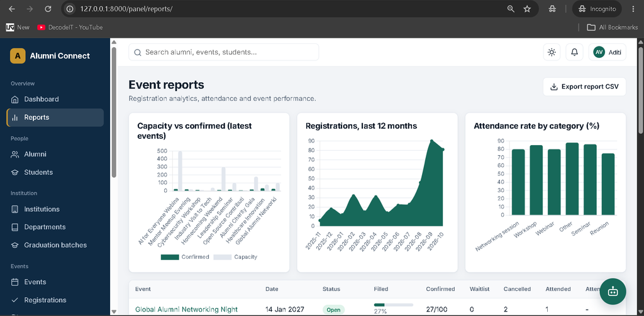Click the Confirmed column header
The image size is (644, 316).
click(x=440, y=289)
